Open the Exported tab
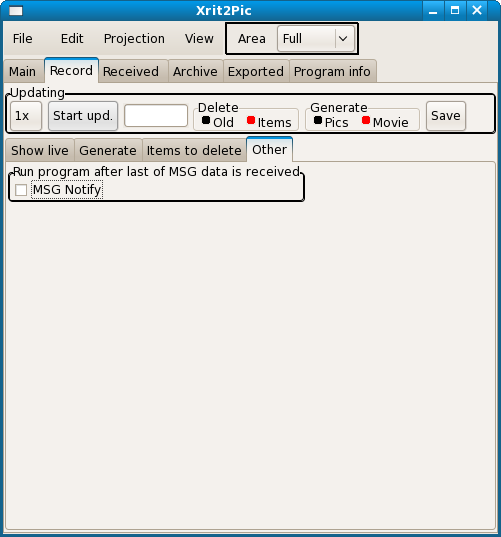Image resolution: width=501 pixels, height=537 pixels. pos(256,72)
